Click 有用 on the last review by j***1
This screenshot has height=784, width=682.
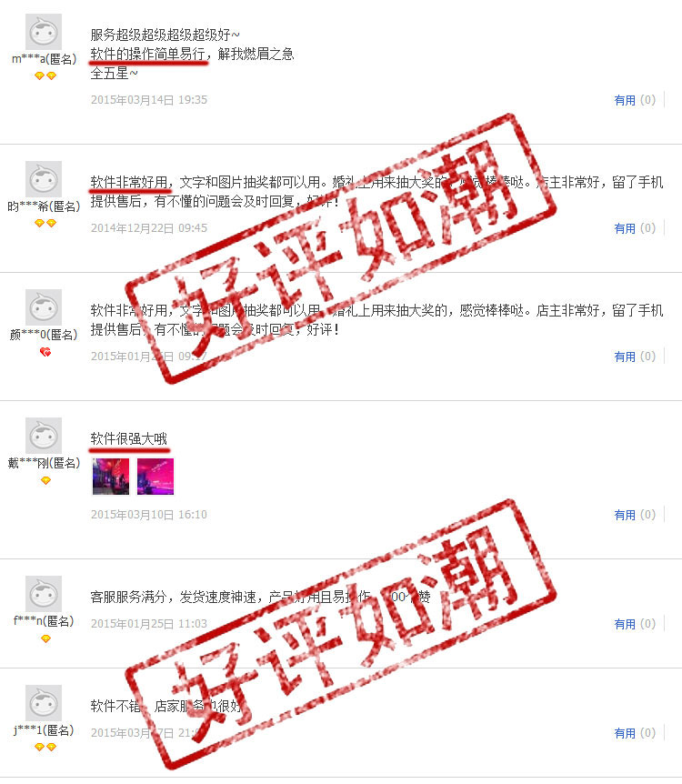click(x=625, y=733)
